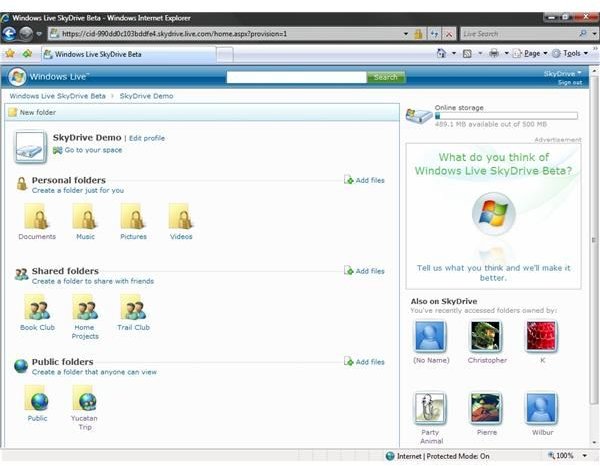
Task: Open a new blank browser tab
Action: 225,54
